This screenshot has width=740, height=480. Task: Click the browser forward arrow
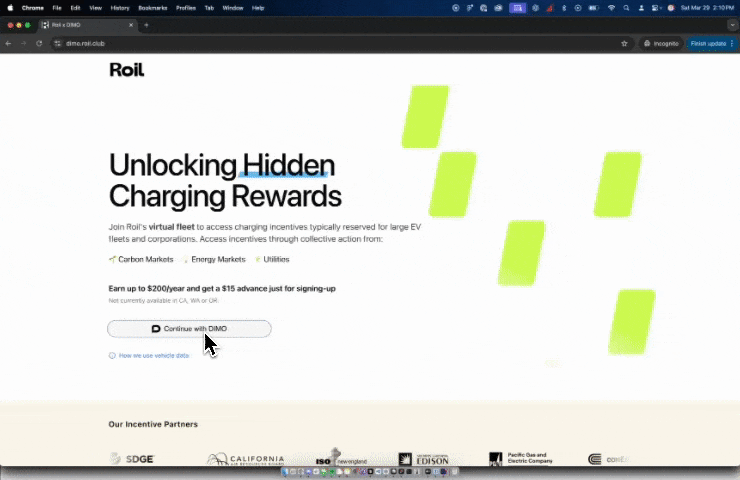point(23,43)
